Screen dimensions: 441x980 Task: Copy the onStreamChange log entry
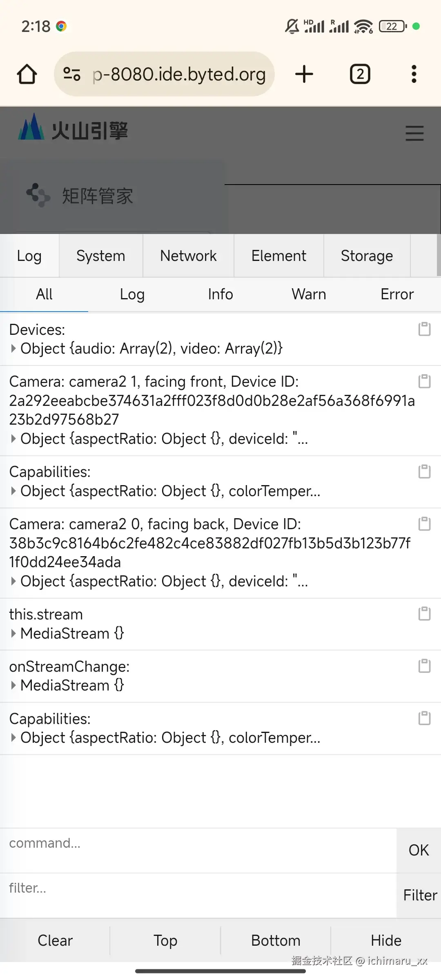(x=424, y=666)
